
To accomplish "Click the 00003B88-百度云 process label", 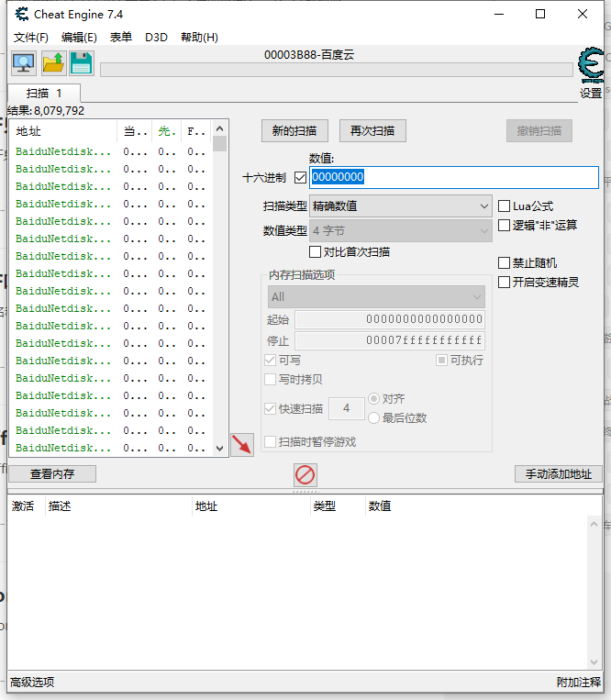I will [309, 55].
